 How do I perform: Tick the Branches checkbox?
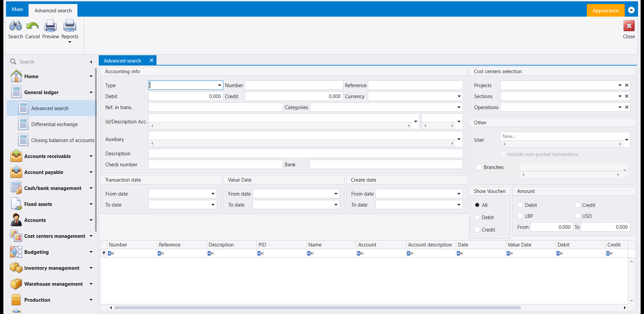[479, 167]
